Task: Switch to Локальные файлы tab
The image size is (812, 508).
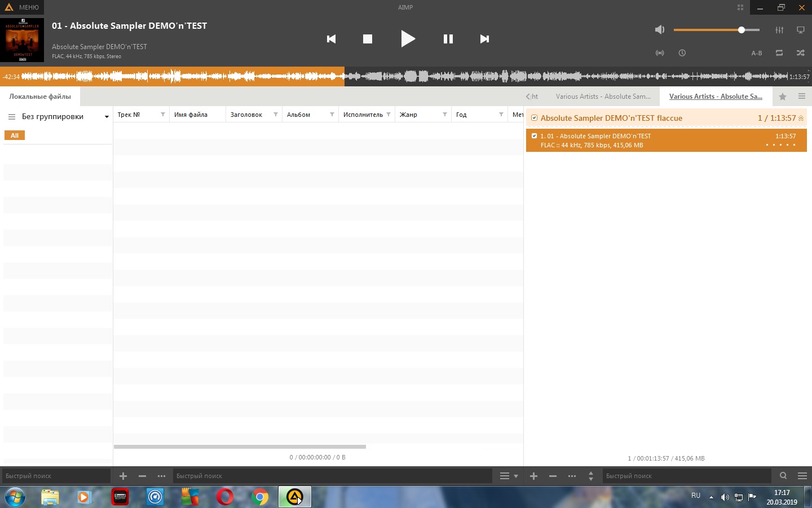Action: (x=40, y=97)
